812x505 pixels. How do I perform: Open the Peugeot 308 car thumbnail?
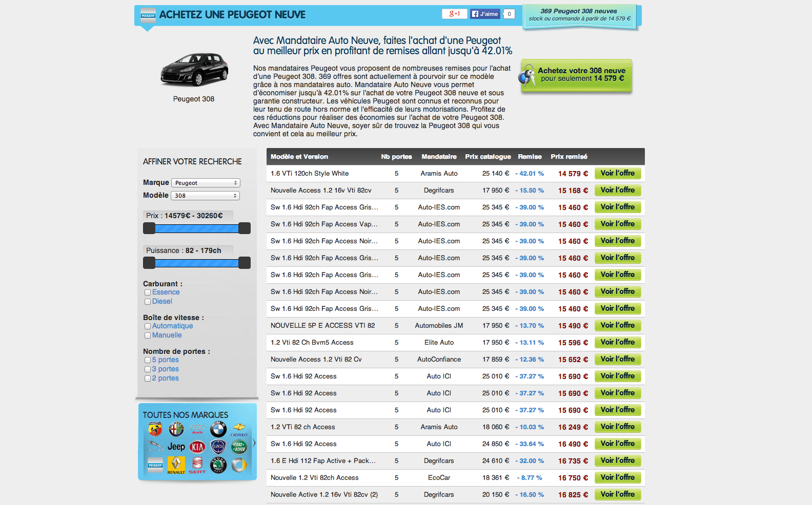pos(194,69)
